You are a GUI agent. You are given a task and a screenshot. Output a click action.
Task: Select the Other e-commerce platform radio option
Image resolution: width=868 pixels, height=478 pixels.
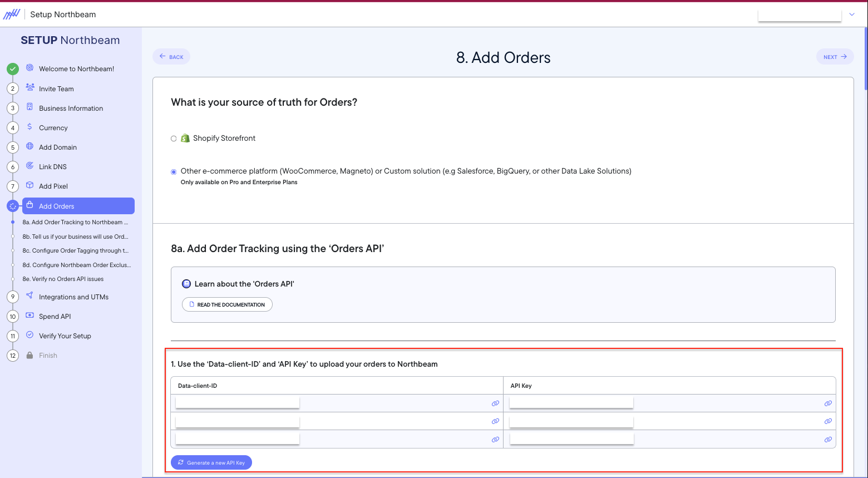174,172
